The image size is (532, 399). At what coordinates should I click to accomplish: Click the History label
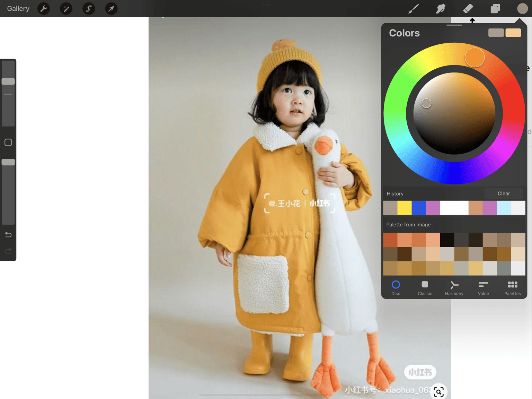[395, 194]
